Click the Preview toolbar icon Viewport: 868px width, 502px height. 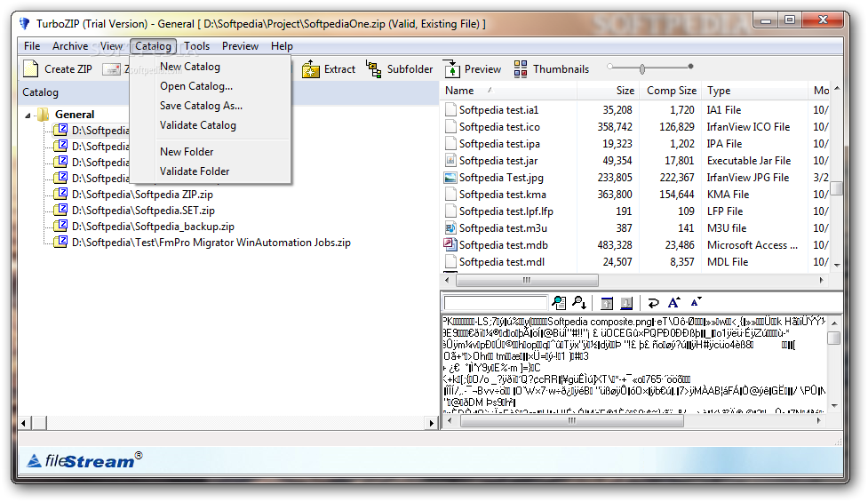(x=451, y=69)
